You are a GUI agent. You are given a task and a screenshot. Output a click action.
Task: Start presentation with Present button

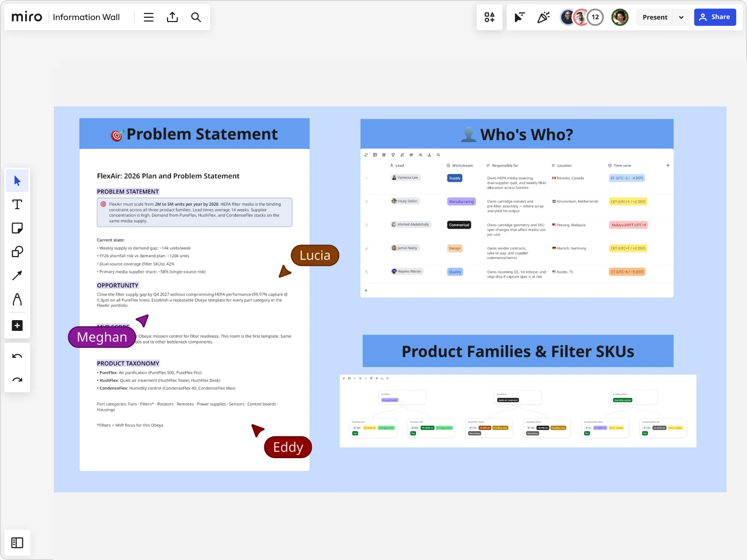(x=655, y=17)
